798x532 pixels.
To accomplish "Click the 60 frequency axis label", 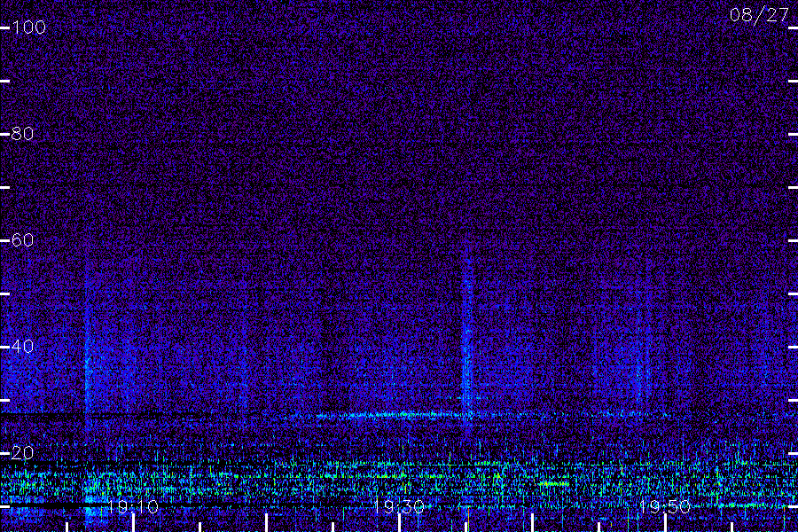I will pyautogui.click(x=22, y=240).
